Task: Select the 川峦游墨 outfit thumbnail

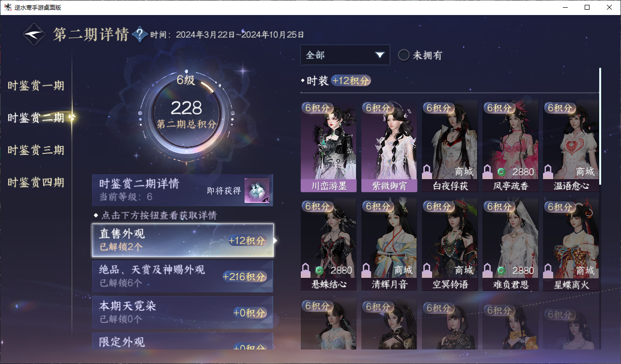Action: coord(328,146)
